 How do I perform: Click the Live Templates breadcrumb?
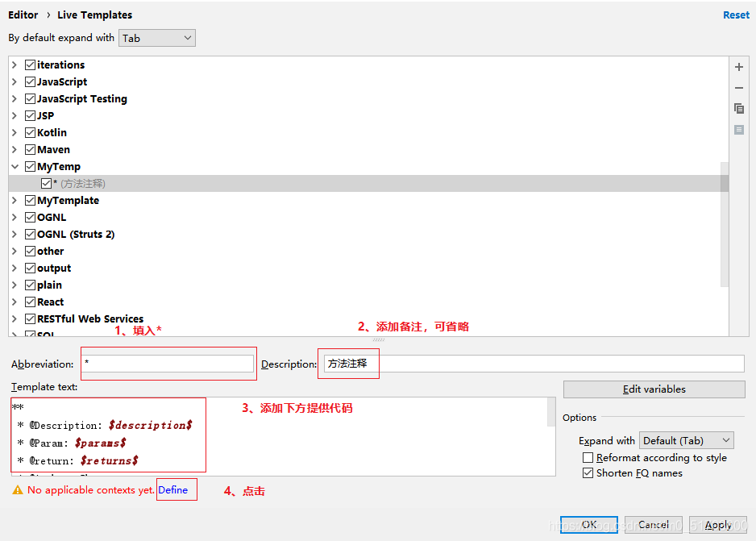pos(94,15)
